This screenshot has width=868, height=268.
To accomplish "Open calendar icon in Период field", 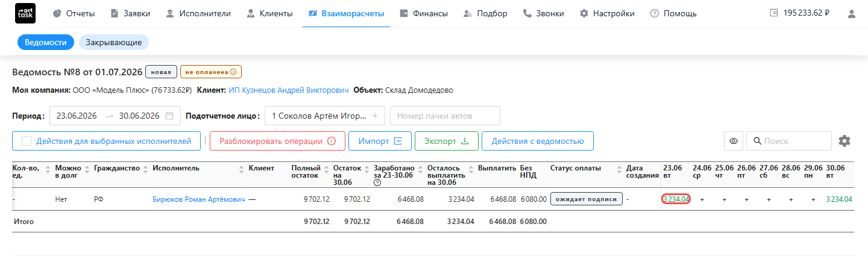I will (x=169, y=116).
